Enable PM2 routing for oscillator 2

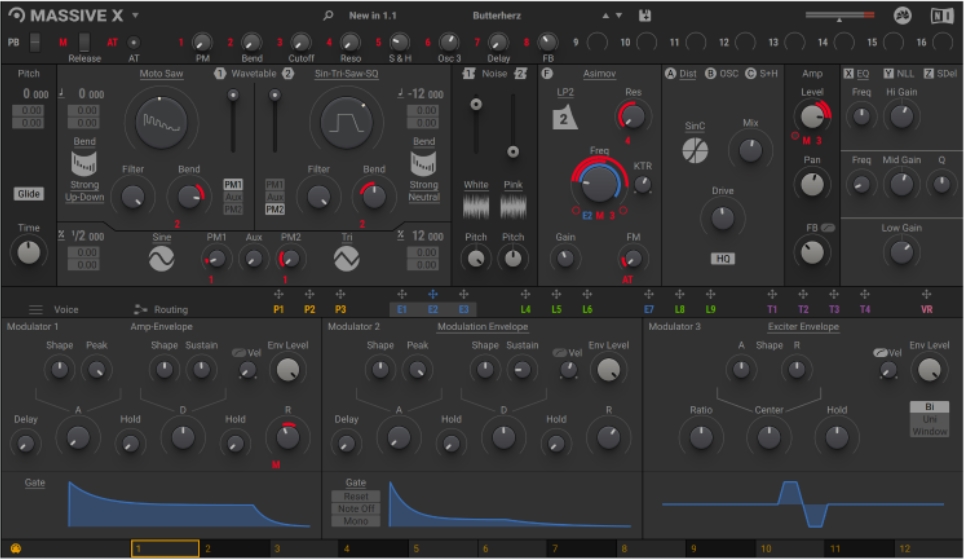275,209
